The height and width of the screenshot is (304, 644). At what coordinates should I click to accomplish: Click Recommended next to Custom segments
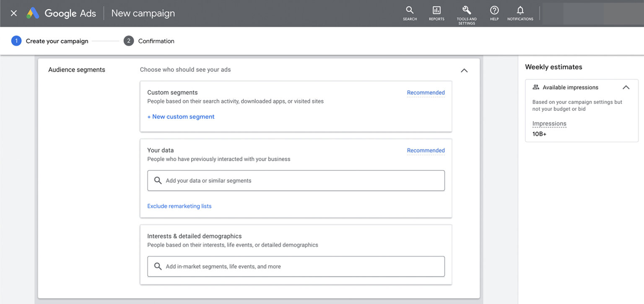426,92
